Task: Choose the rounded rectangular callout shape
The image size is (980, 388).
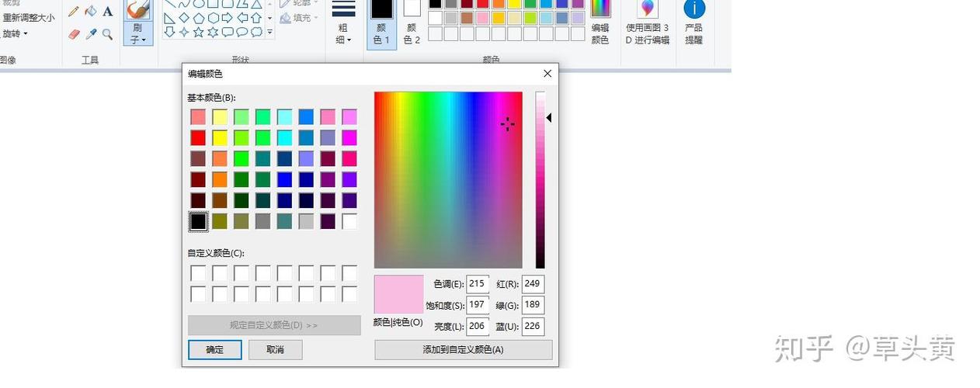Action: tap(228, 32)
